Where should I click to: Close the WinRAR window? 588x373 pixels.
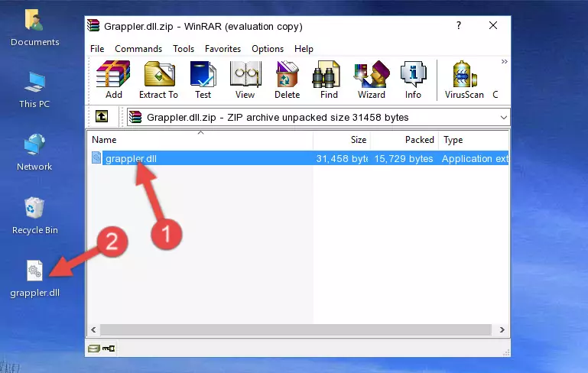[493, 25]
